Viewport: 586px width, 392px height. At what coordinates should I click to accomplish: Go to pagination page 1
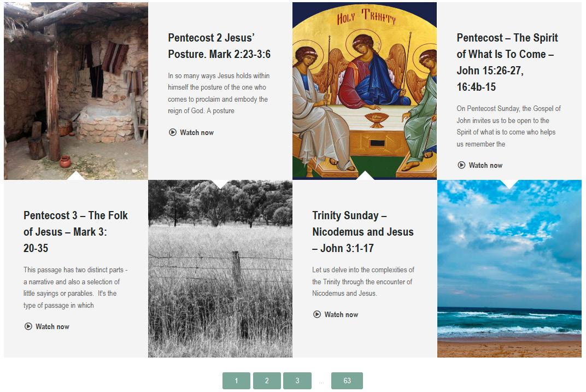[236, 381]
